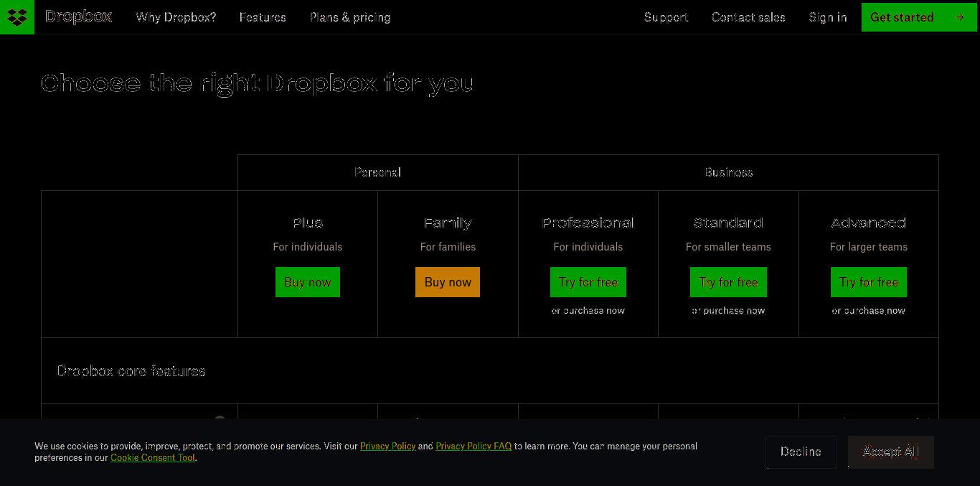Go to Support
Screen dimensions: 980x486
tap(666, 17)
